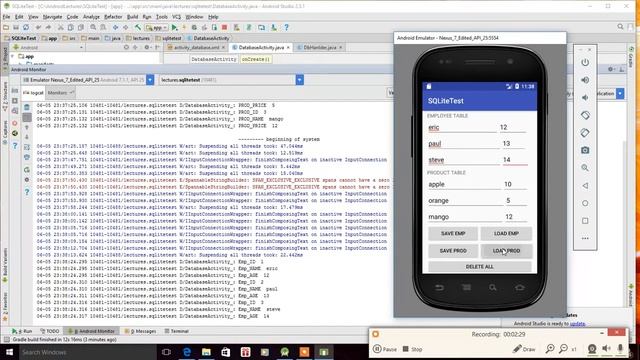Viewport: 640px width, 360px height.
Task: Select the Monitors tab in Android Monitor
Action: point(60,93)
